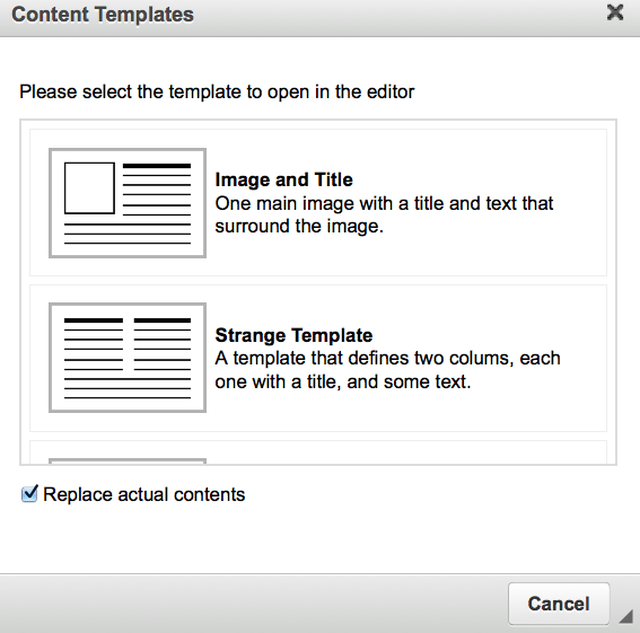Click the 'Replace actual contents' label text
Image resolution: width=640 pixels, height=633 pixels.
click(144, 494)
